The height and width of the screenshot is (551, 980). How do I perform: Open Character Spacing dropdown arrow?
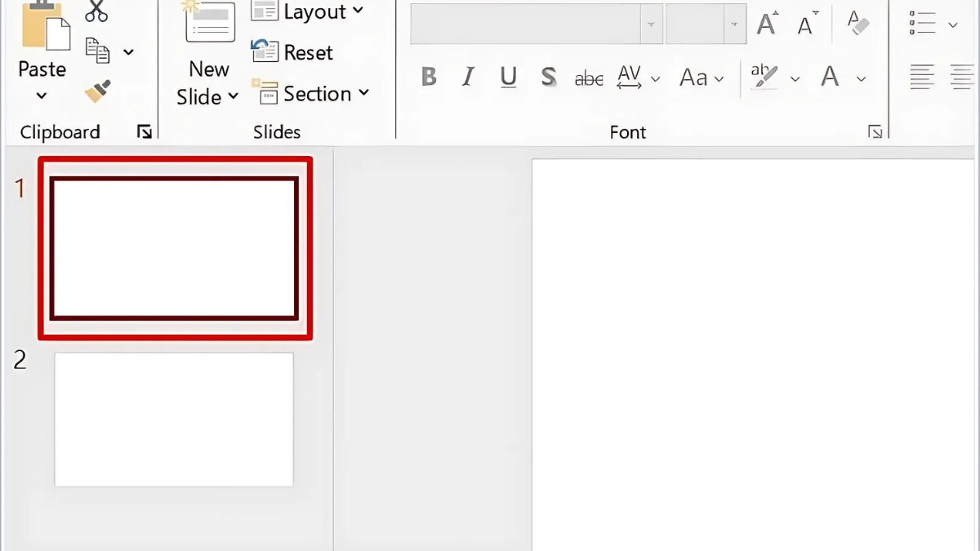(655, 79)
